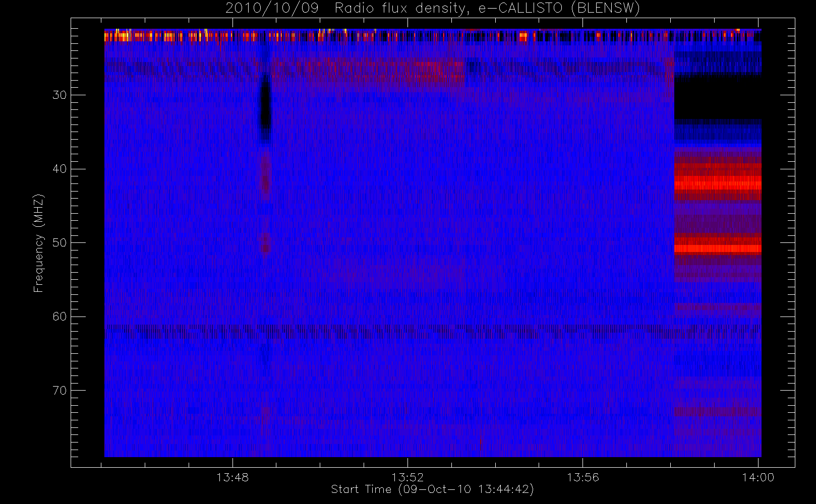Click the 60 frequency tick label
Viewport: 816px width, 504px height.
(x=60, y=317)
